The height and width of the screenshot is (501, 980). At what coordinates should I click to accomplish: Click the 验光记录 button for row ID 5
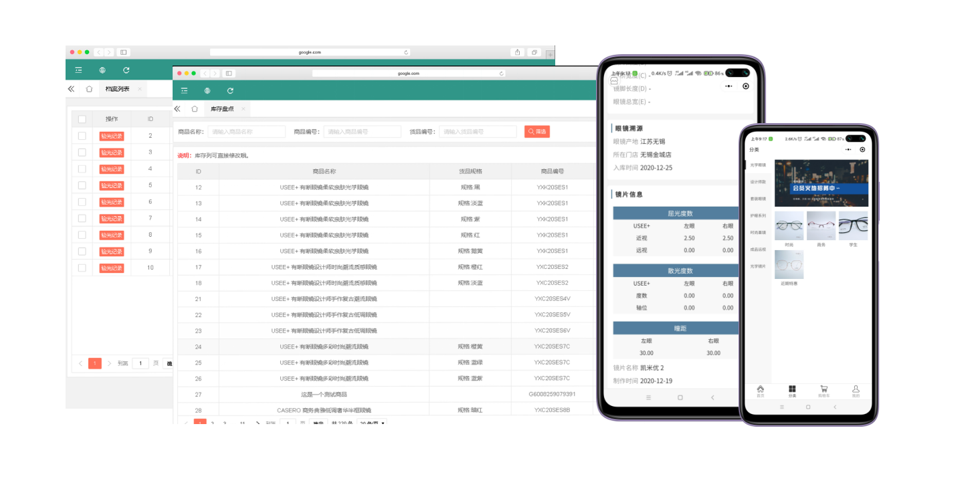click(112, 185)
